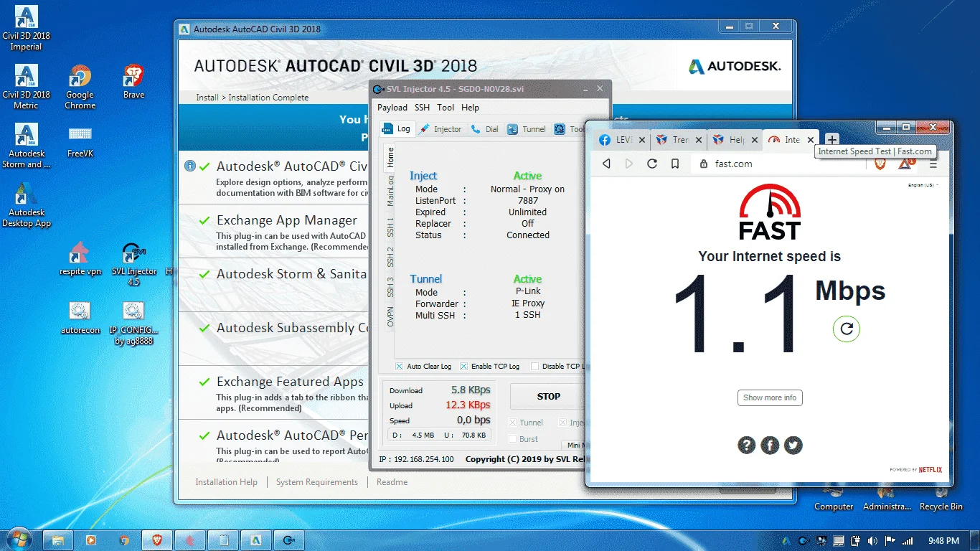The width and height of the screenshot is (980, 551).
Task: Open Civil 3D 2018 Metric desktop shortcut
Action: (26, 88)
